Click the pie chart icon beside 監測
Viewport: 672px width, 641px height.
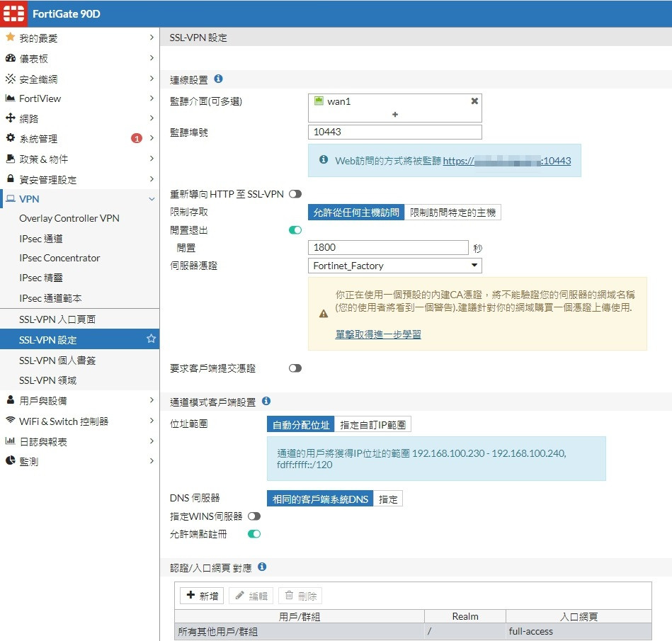11,460
